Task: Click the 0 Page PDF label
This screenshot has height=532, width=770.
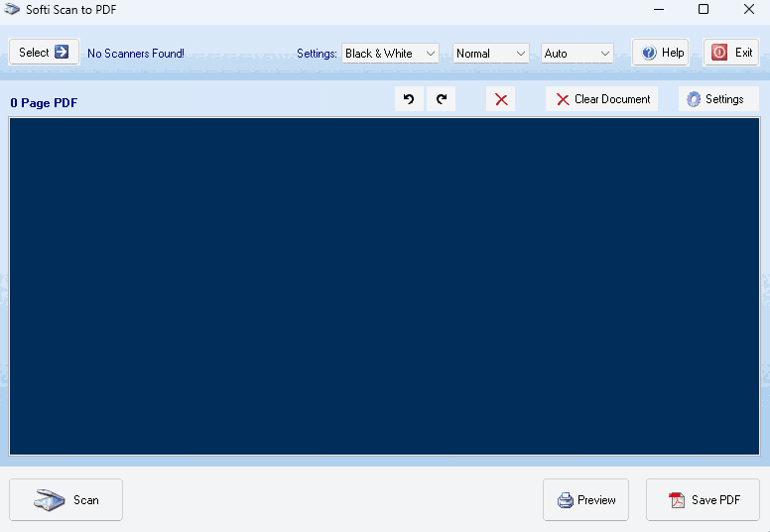Action: click(x=44, y=102)
